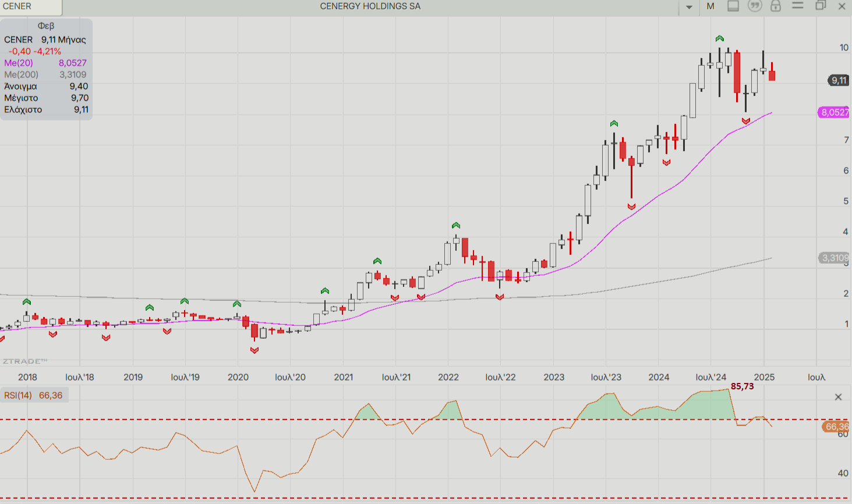Click the orange 66,36 RSI value tag
The image size is (852, 504).
coord(837,427)
